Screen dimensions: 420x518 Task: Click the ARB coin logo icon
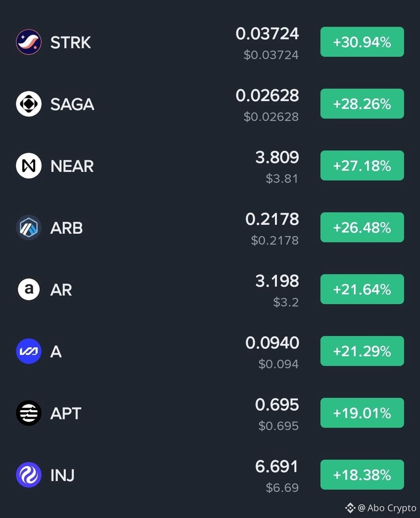pos(29,227)
